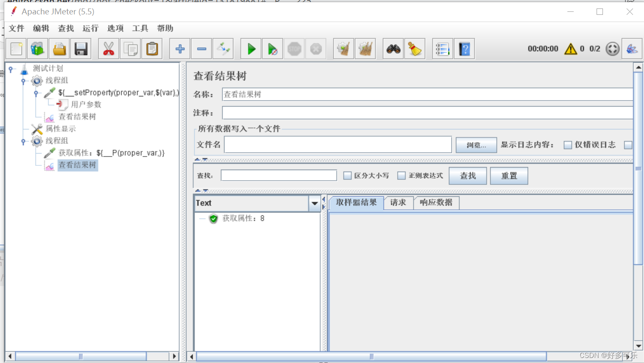The image size is (644, 363).
Task: Select the 获取属性: 8 result row
Action: 243,219
